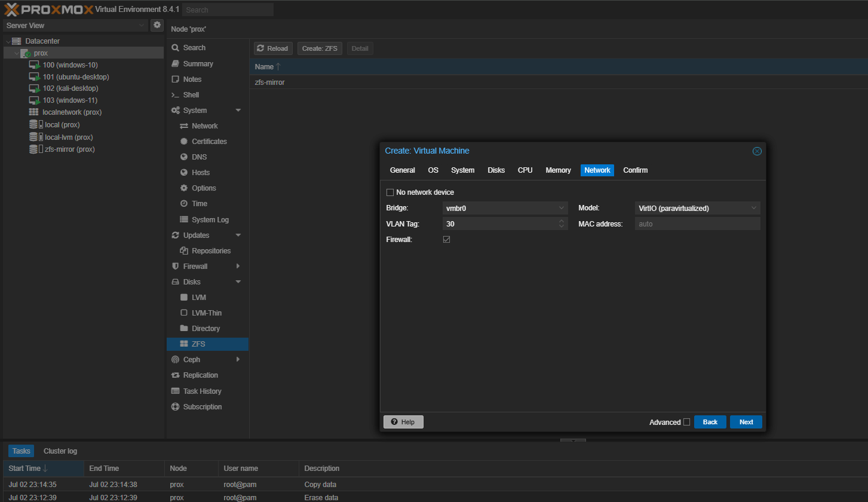Click the Next button in the wizard
Screen dimensions: 868x502
(745, 422)
